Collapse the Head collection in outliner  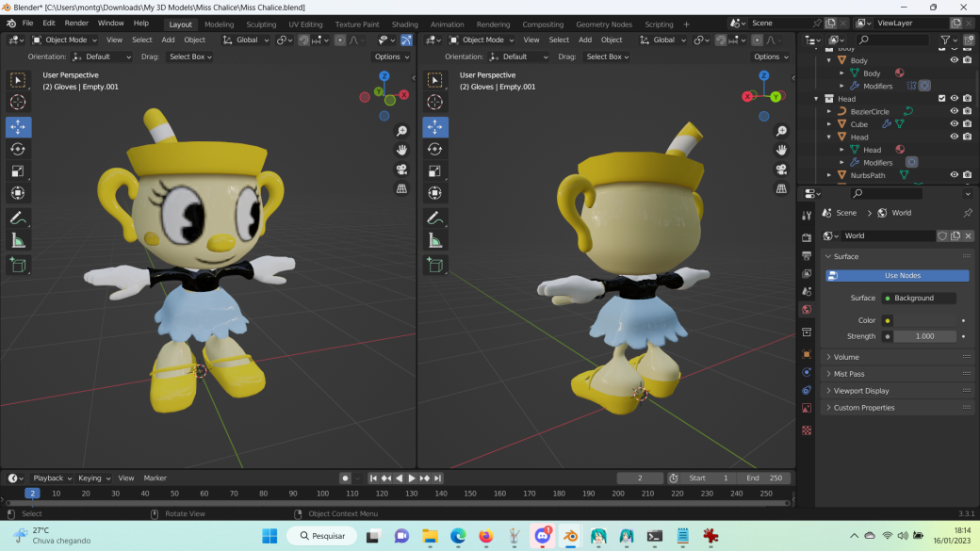click(x=816, y=99)
